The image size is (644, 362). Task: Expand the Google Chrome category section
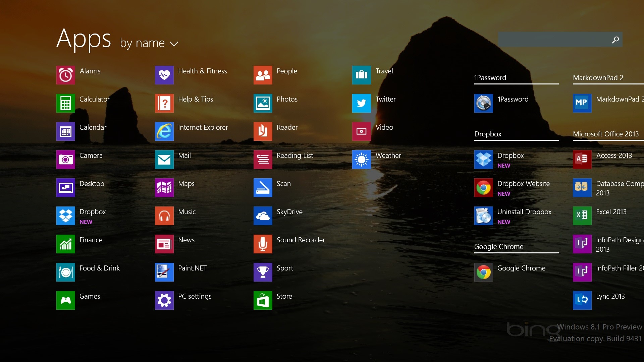(x=498, y=246)
